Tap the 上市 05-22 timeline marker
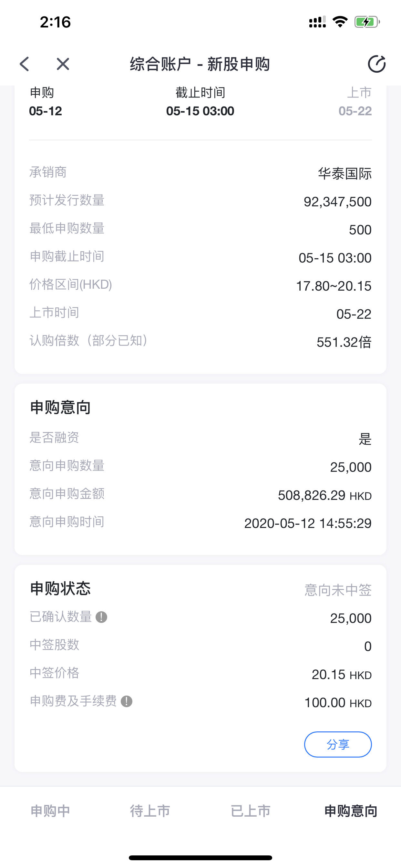The image size is (401, 868). [x=355, y=102]
